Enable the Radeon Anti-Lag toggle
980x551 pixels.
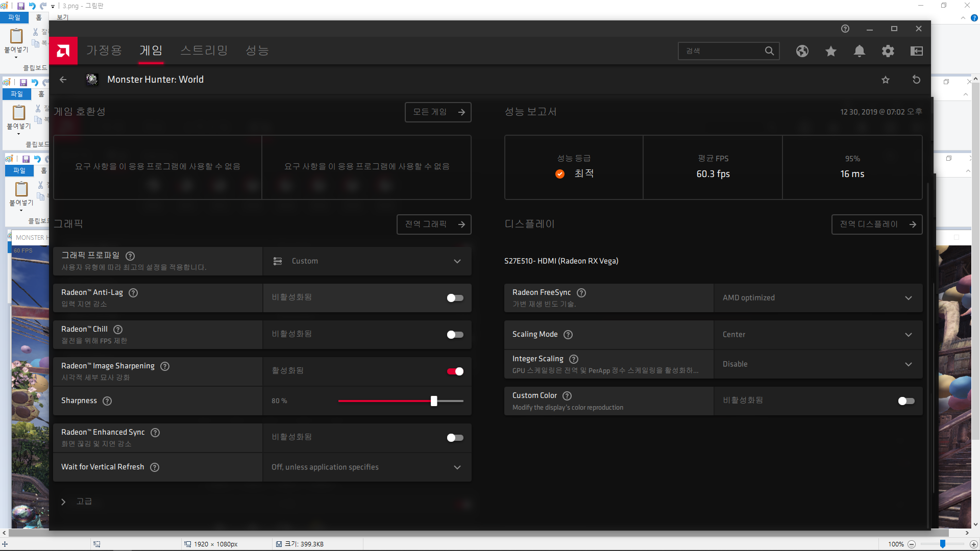click(x=455, y=298)
